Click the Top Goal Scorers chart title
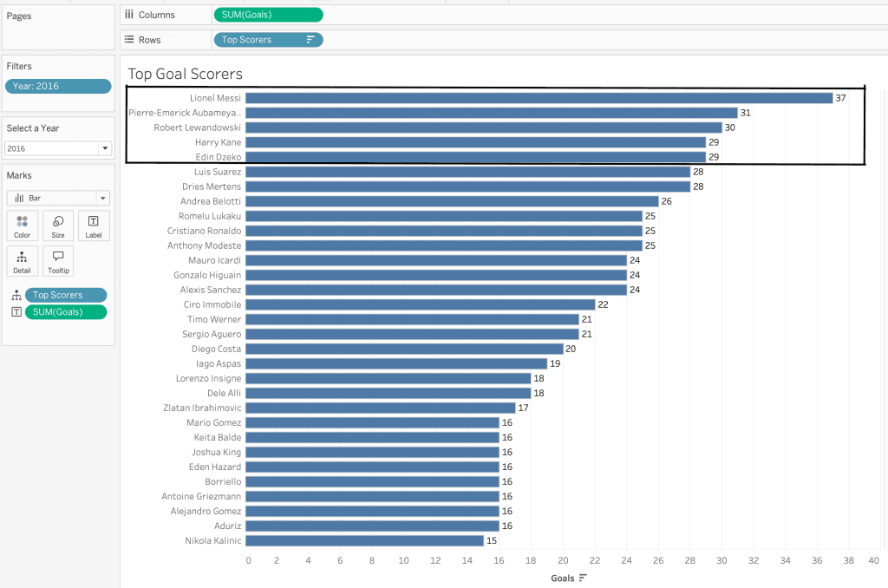Viewport: 888px width, 588px height. point(185,74)
